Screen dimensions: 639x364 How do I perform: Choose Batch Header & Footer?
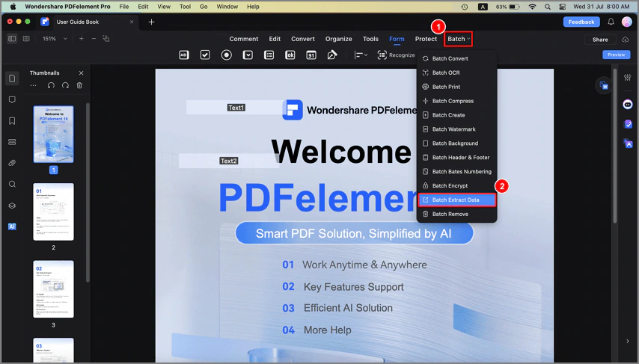[x=457, y=158]
